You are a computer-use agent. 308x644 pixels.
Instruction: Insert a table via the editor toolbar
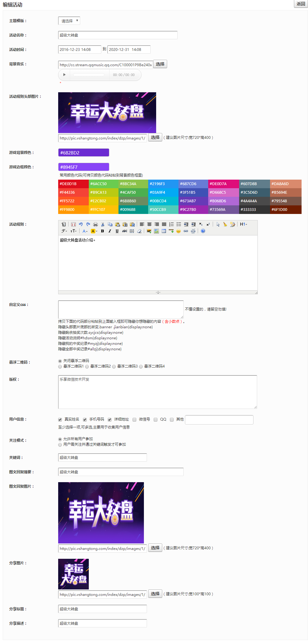point(164,231)
